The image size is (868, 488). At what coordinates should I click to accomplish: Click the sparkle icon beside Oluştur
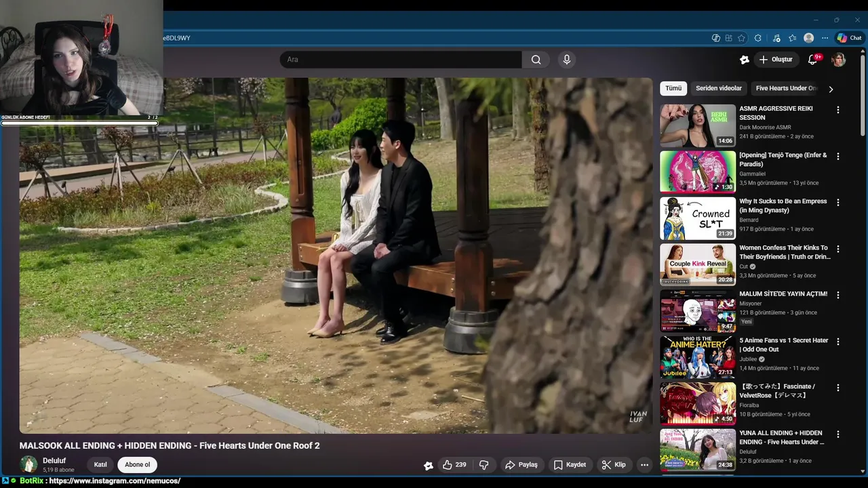click(744, 60)
